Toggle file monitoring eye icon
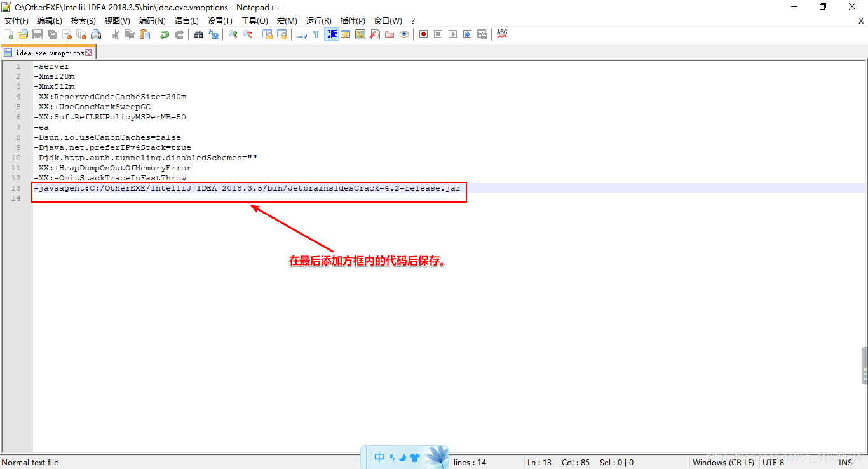The width and height of the screenshot is (868, 469). (x=404, y=34)
